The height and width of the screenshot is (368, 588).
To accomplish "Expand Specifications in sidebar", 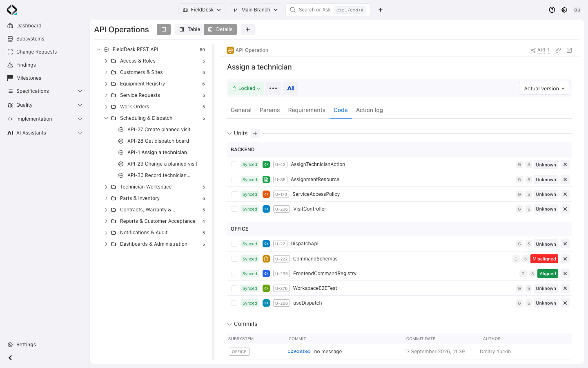I will click(80, 91).
